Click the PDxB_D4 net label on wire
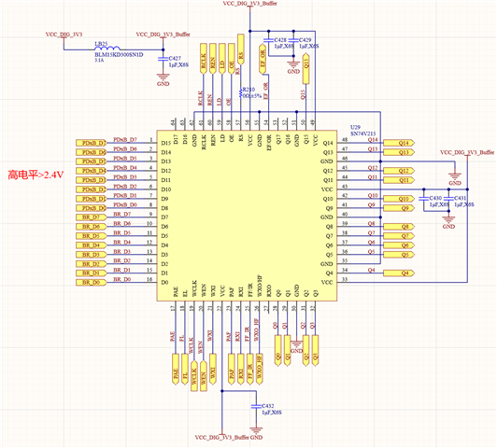 tap(125, 167)
